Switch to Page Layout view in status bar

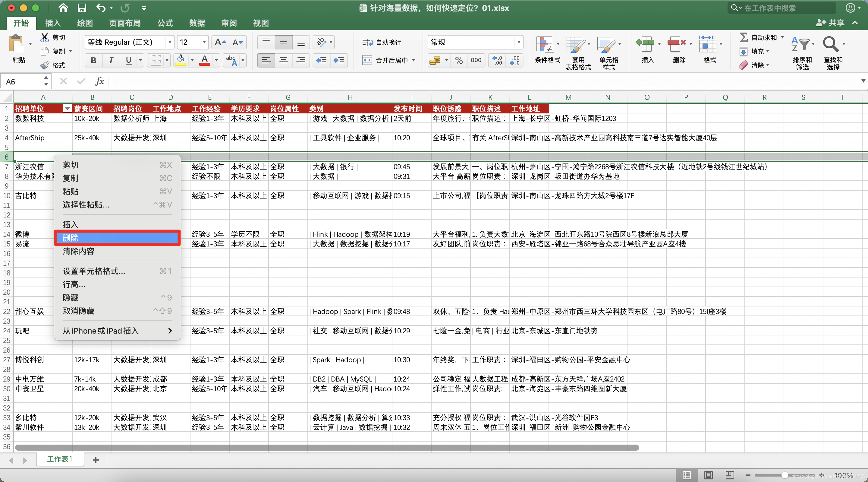pyautogui.click(x=708, y=475)
